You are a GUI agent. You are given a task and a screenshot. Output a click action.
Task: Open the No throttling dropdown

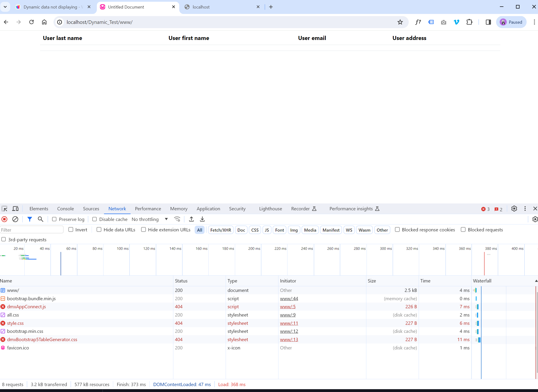(150, 219)
